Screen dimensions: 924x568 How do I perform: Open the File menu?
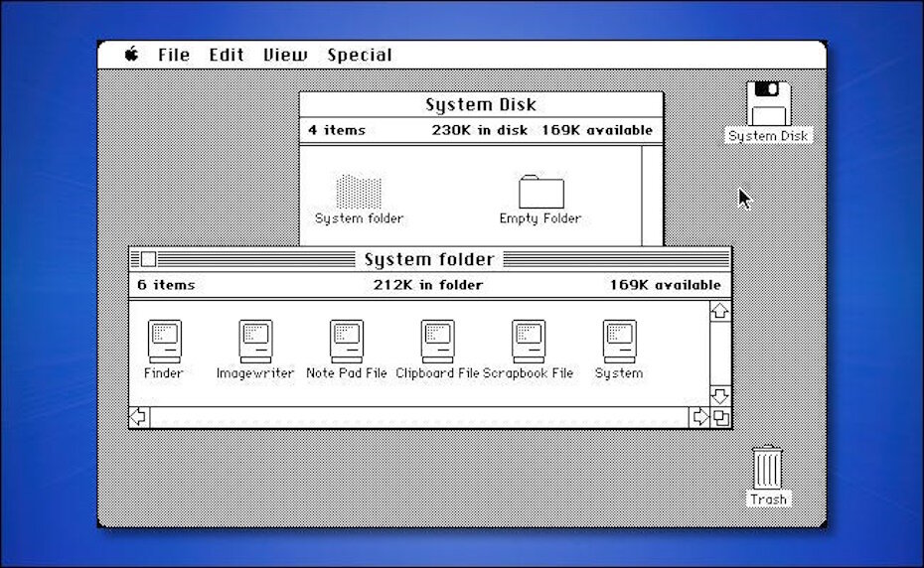point(174,55)
